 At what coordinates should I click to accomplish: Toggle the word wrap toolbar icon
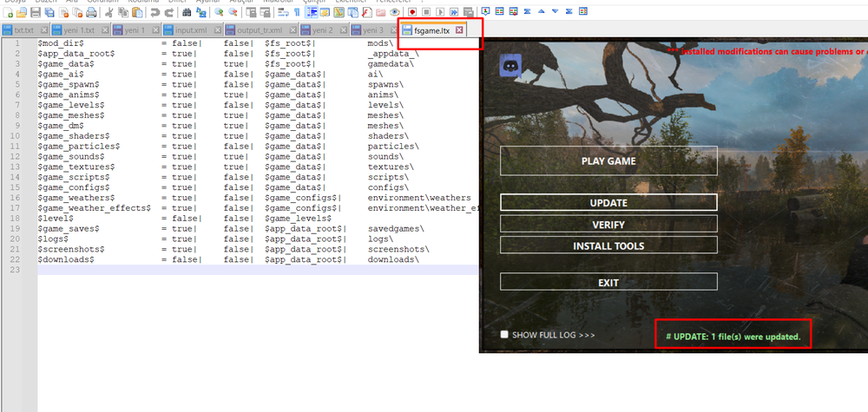(x=284, y=11)
